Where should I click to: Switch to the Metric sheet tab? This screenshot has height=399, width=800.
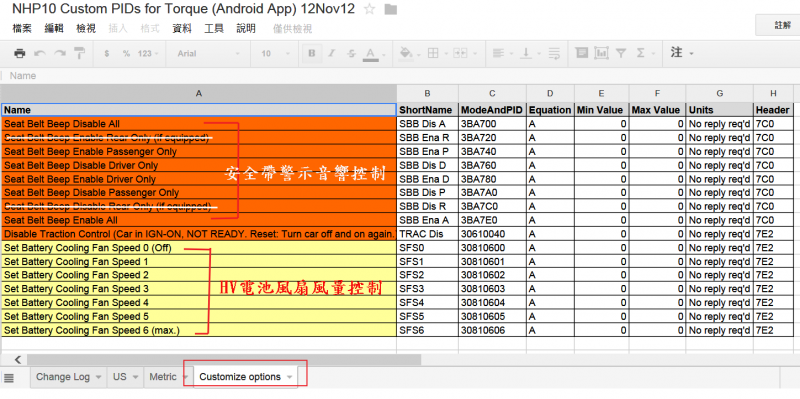click(x=163, y=377)
